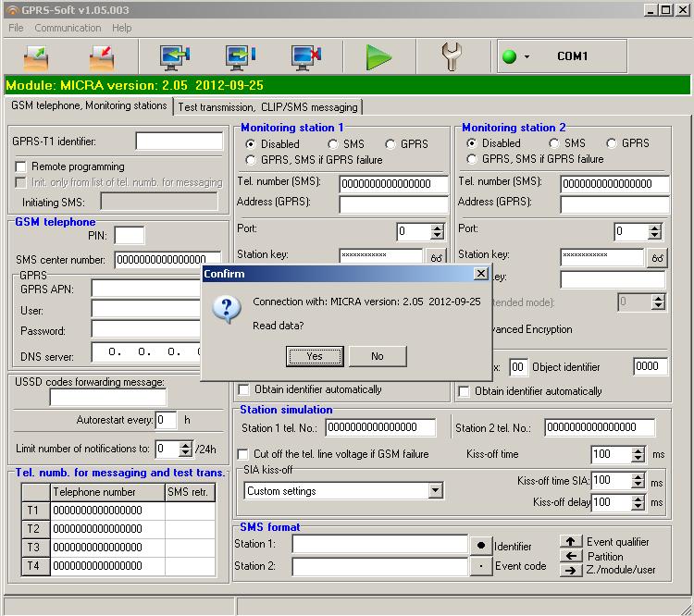Show Station key with Station 2 glasses icon

point(657,258)
